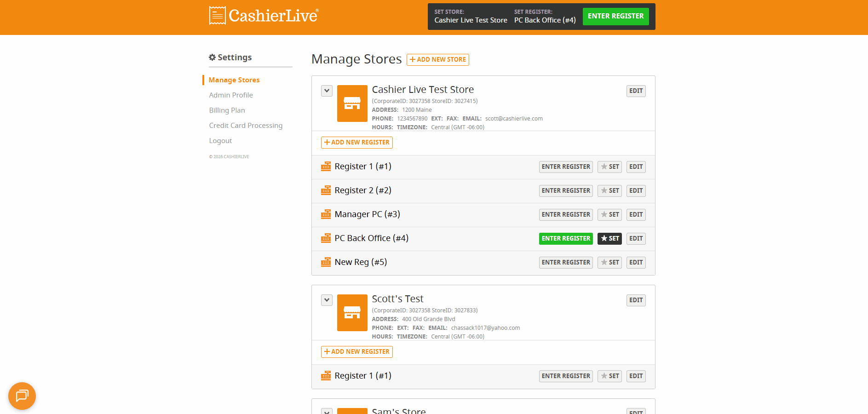Click the Cashier Live Test Store title
This screenshot has height=414, width=868.
point(423,90)
